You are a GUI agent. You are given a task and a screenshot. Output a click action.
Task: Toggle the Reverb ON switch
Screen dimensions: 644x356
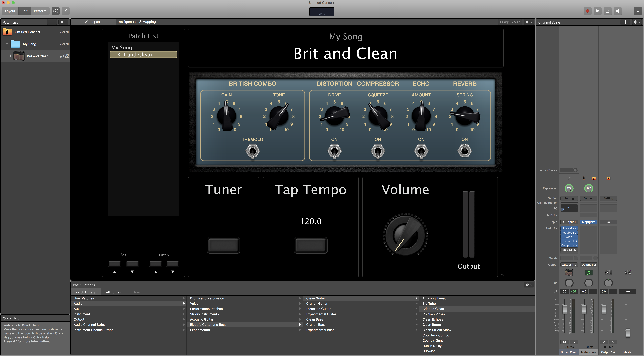[x=464, y=151]
